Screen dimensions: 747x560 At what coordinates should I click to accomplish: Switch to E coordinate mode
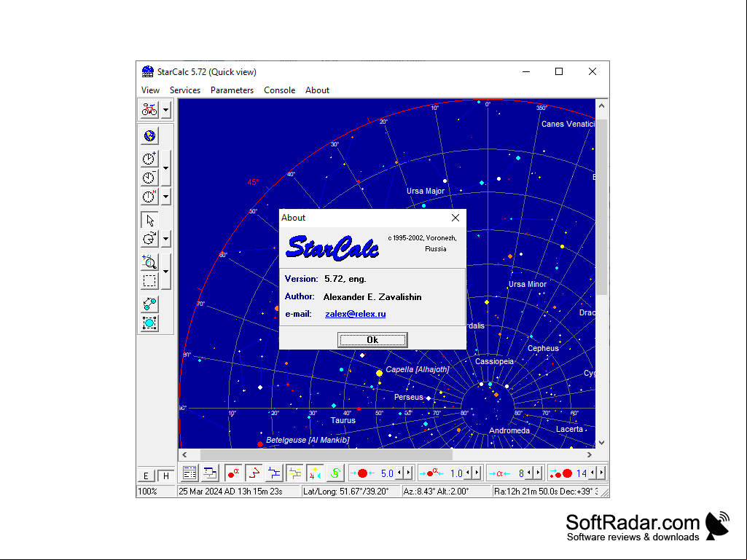click(x=146, y=476)
